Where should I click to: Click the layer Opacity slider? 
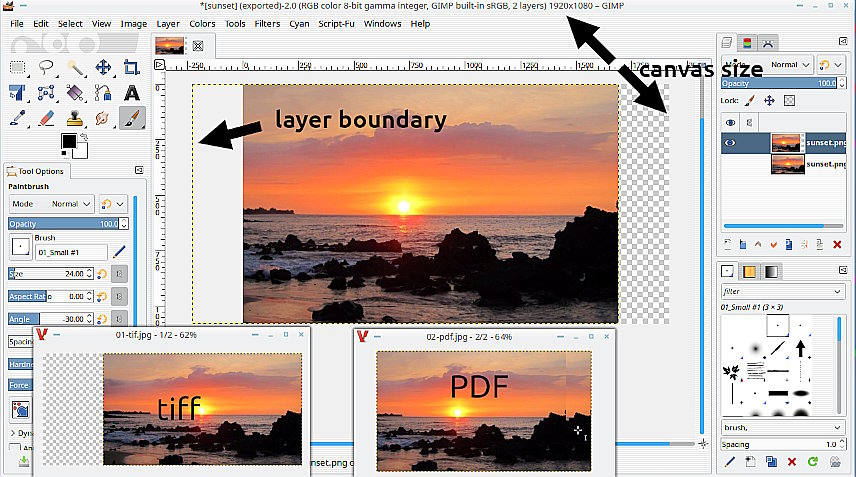pos(775,84)
